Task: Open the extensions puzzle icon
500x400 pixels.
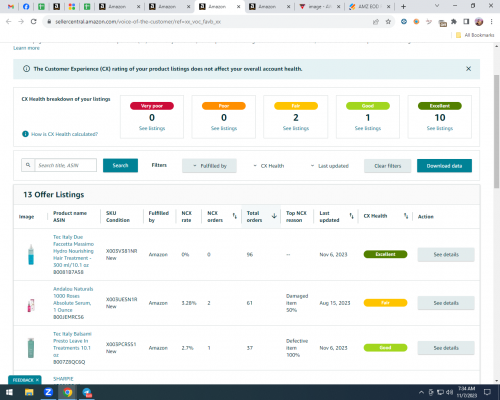Action: 454,22
